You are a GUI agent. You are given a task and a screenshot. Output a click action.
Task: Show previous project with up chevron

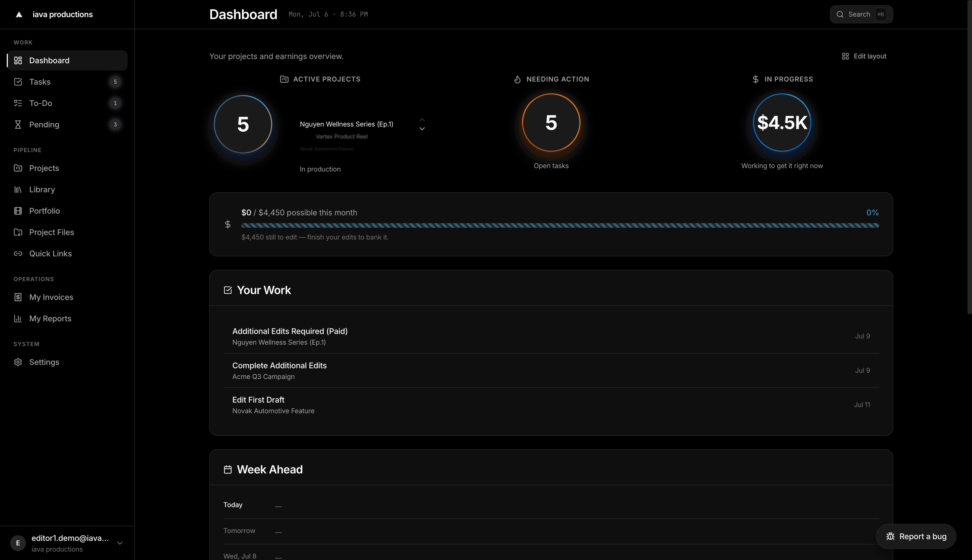click(422, 119)
